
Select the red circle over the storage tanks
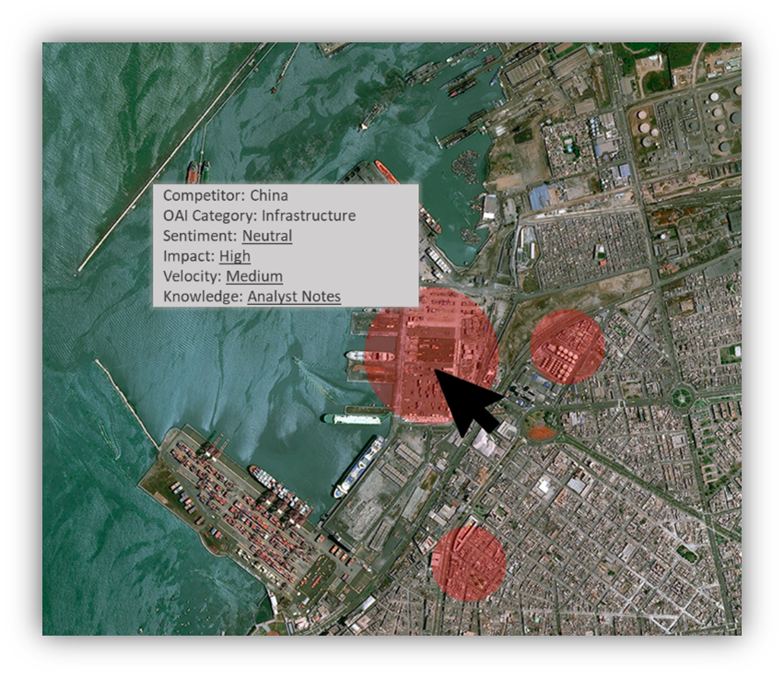[x=568, y=346]
